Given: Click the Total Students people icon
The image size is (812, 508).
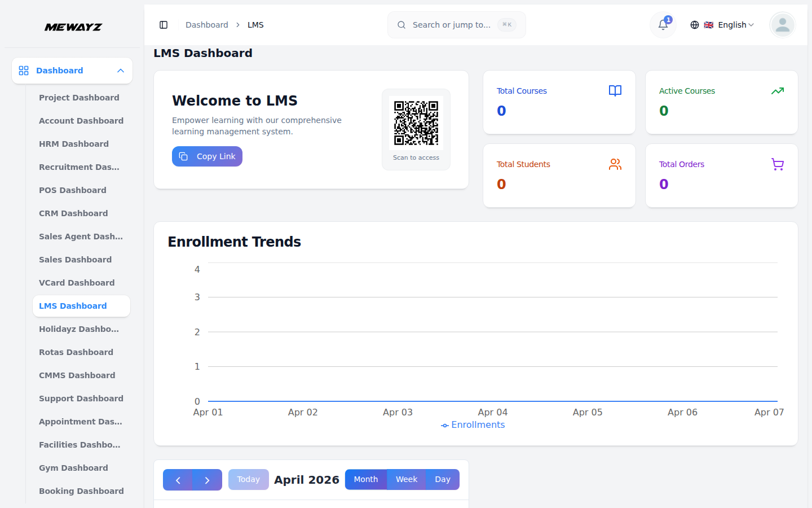Looking at the screenshot, I should pos(615,164).
